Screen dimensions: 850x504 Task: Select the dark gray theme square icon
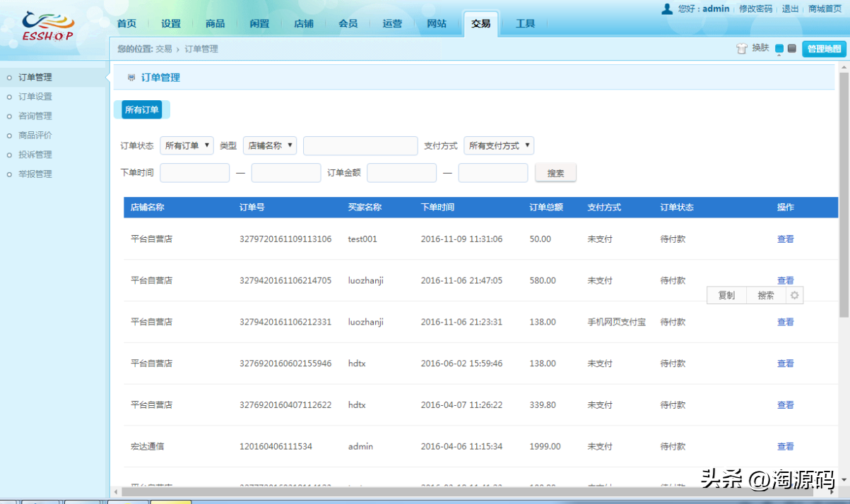pos(791,49)
